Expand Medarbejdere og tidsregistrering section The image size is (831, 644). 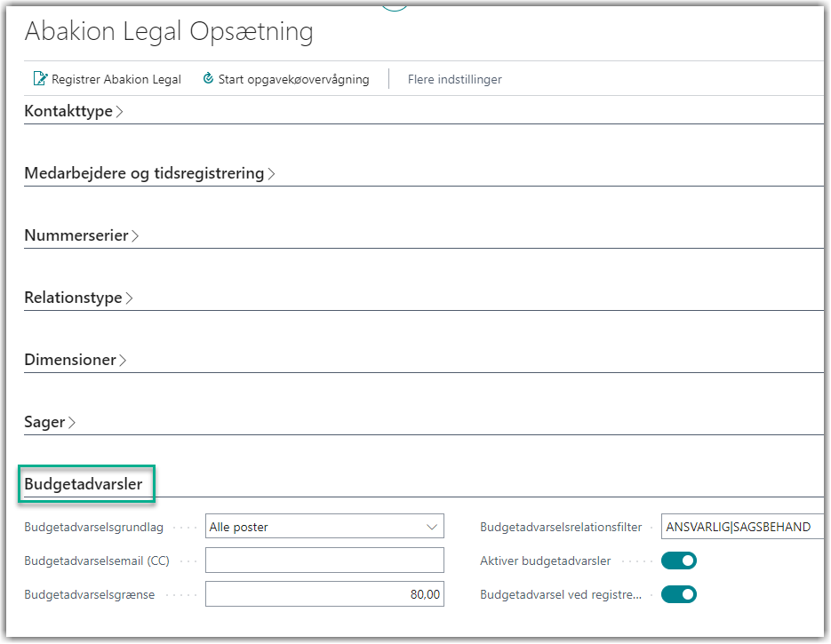[149, 173]
